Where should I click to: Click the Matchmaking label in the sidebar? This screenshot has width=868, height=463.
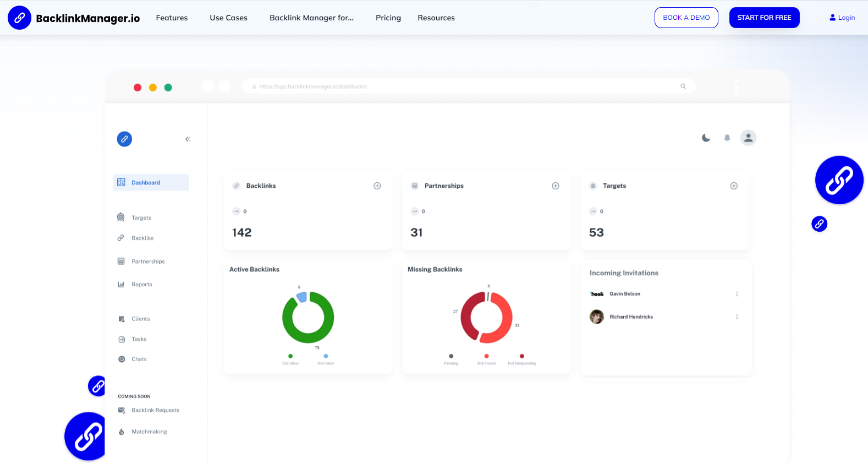click(149, 432)
